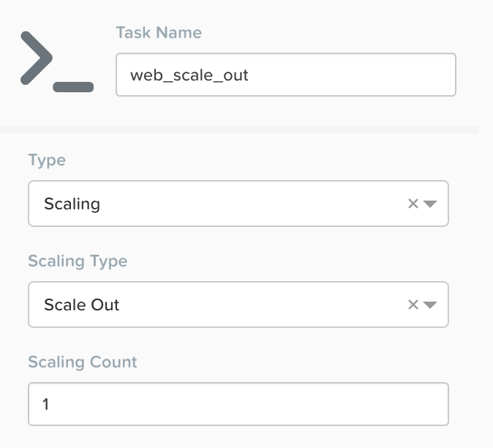Click the selected Scale Out value text
This screenshot has width=493, height=448.
coord(81,305)
